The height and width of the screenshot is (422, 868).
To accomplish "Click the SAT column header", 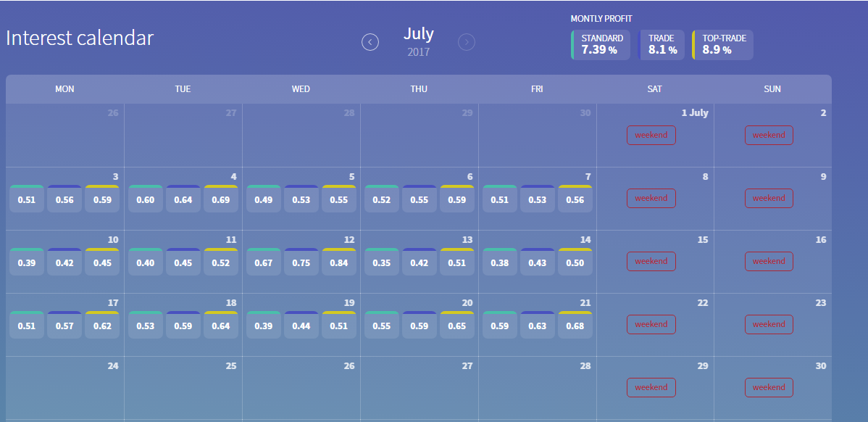I will click(654, 89).
